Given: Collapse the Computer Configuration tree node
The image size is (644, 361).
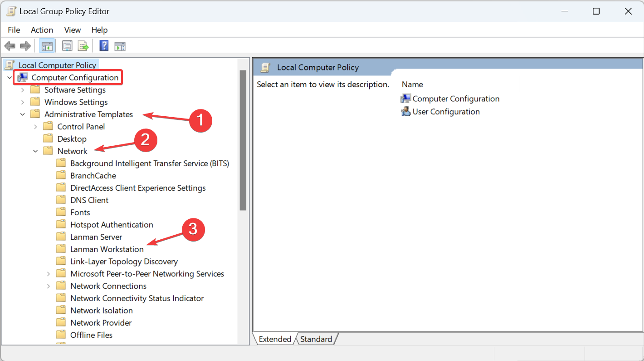Looking at the screenshot, I should point(10,78).
